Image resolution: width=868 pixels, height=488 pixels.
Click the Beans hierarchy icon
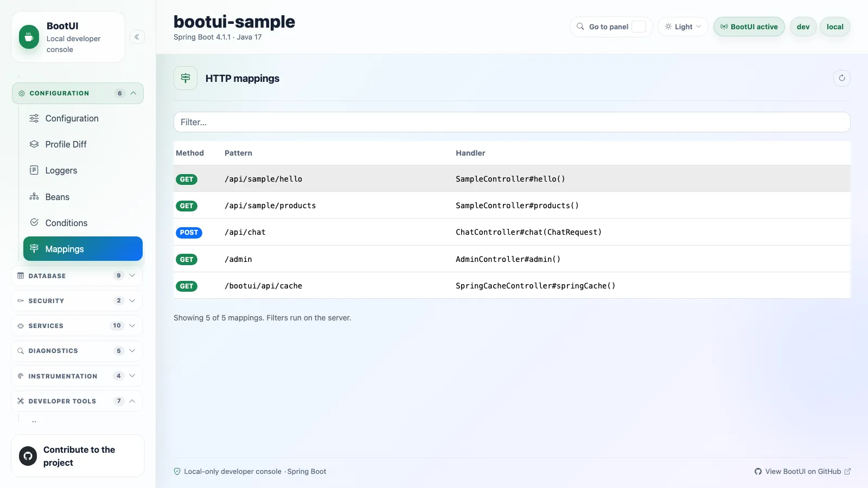(x=34, y=196)
